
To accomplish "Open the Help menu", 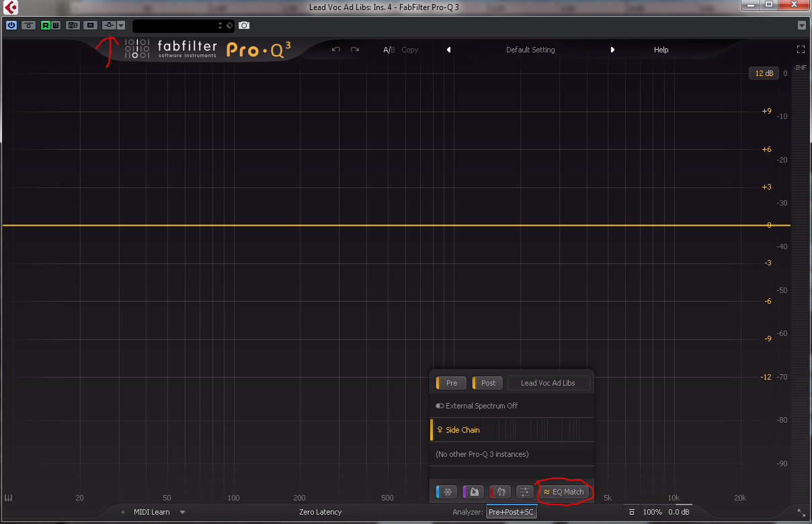I will pyautogui.click(x=661, y=50).
